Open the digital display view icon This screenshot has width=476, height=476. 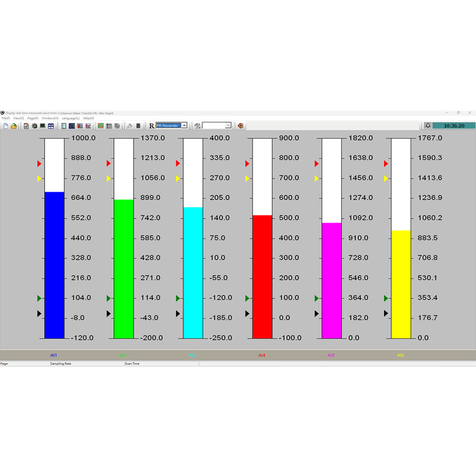72,126
